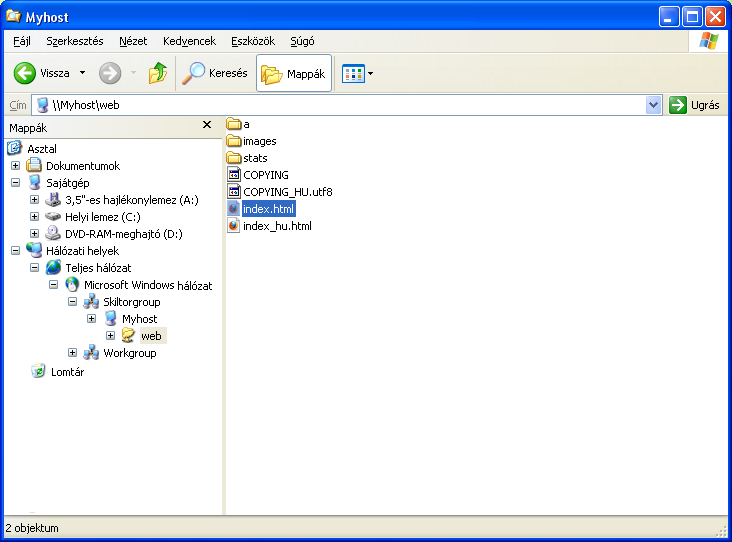Click Skiltorgroup workgroup icon
The width and height of the screenshot is (732, 542).
point(91,302)
